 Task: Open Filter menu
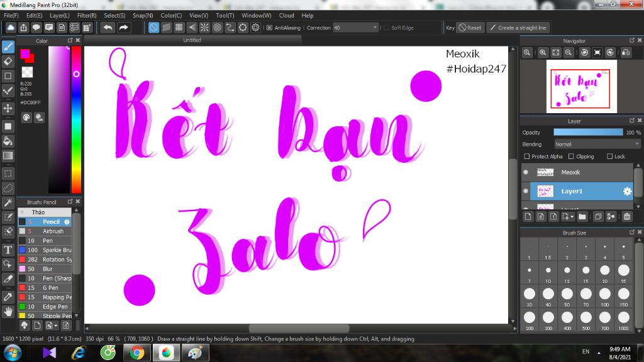click(x=87, y=16)
